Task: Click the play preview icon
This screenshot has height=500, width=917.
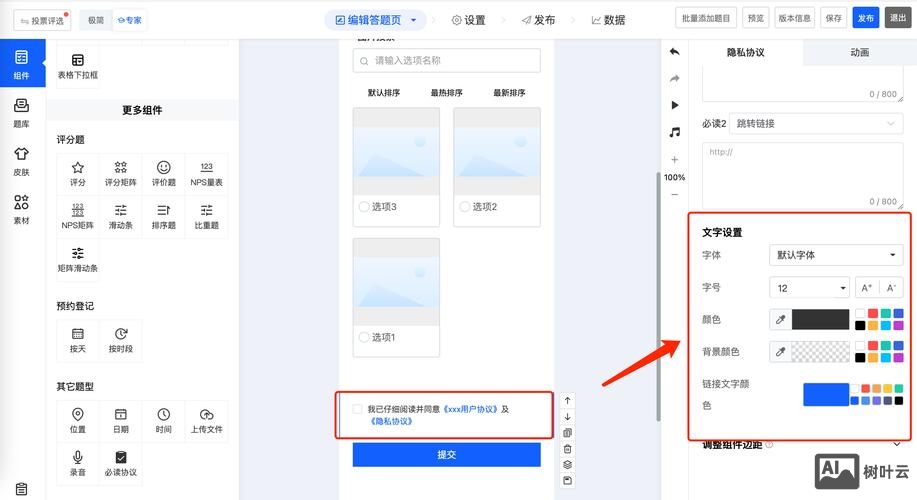Action: point(675,105)
